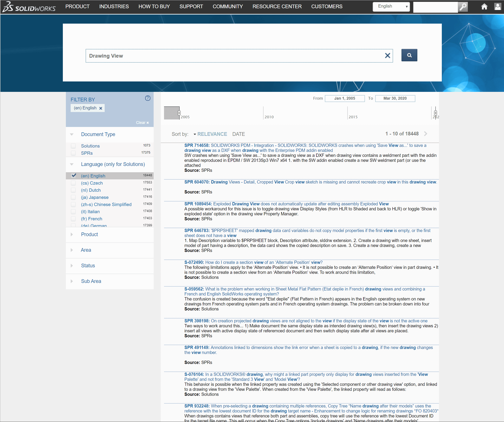Remove the (en) English filter tag
The width and height of the screenshot is (504, 422).
(x=101, y=109)
